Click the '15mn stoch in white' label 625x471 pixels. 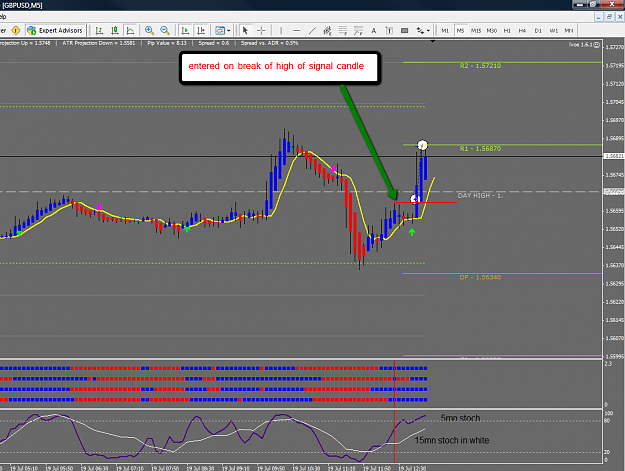click(452, 440)
